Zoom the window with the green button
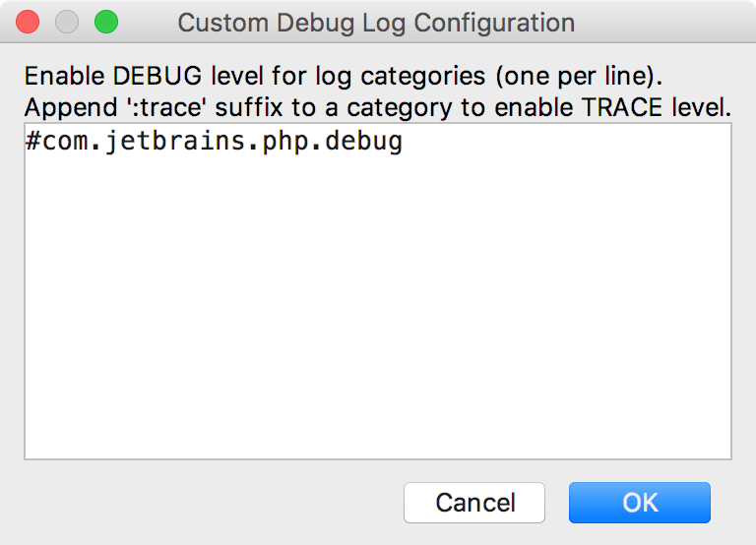 click(x=106, y=23)
